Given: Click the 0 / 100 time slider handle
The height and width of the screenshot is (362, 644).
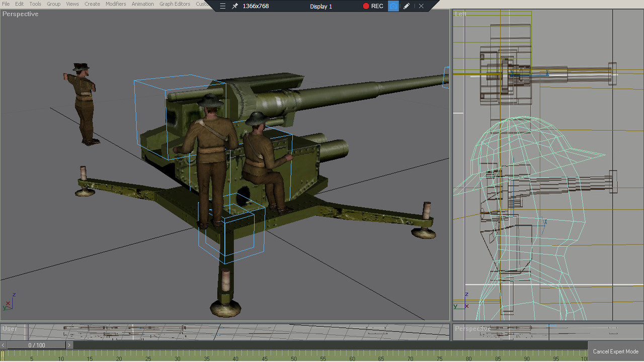Looking at the screenshot, I should pos(36,345).
